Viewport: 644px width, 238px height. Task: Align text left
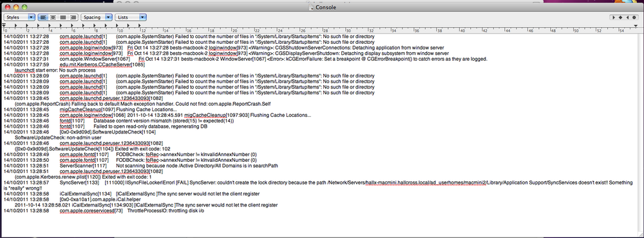[43, 17]
